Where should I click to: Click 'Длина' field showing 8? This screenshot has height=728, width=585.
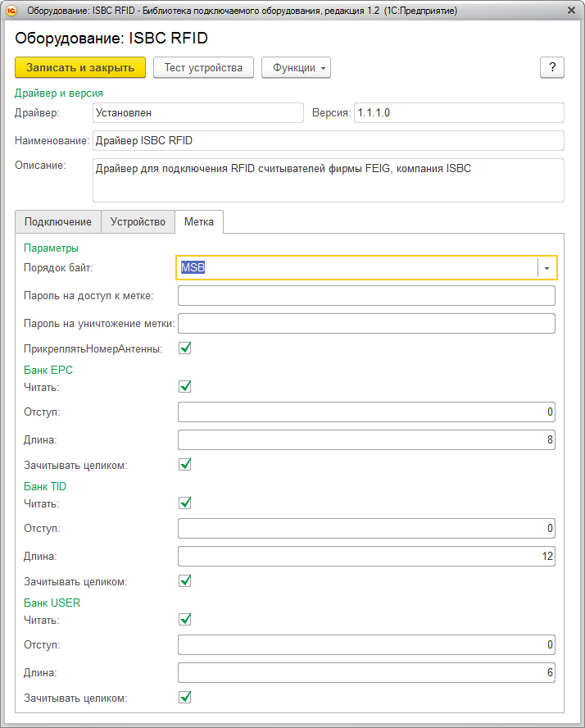[x=366, y=440]
